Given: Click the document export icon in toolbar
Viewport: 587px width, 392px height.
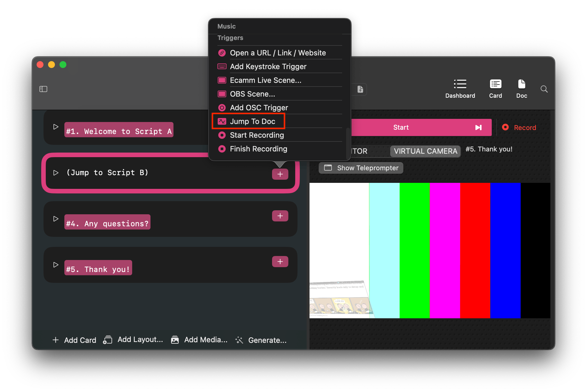Looking at the screenshot, I should (x=360, y=89).
